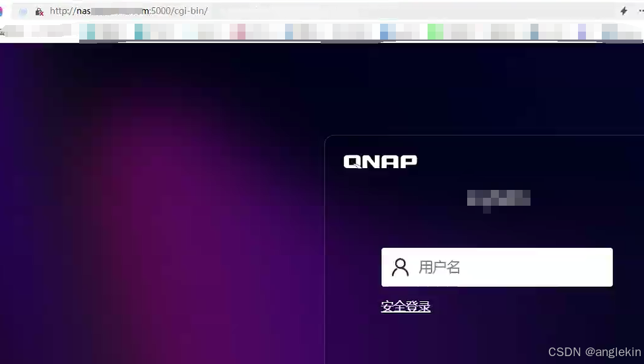Click the QNAP logo
The width and height of the screenshot is (644, 364).
click(380, 162)
